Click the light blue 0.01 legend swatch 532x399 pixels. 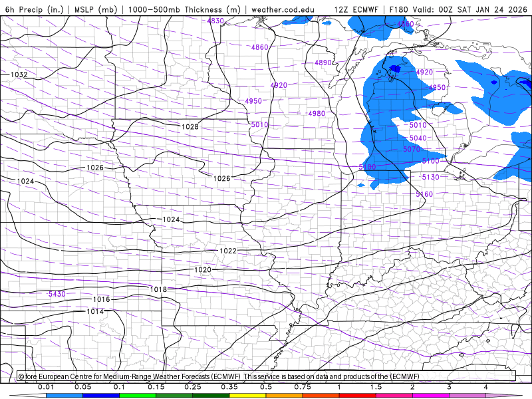(65, 396)
